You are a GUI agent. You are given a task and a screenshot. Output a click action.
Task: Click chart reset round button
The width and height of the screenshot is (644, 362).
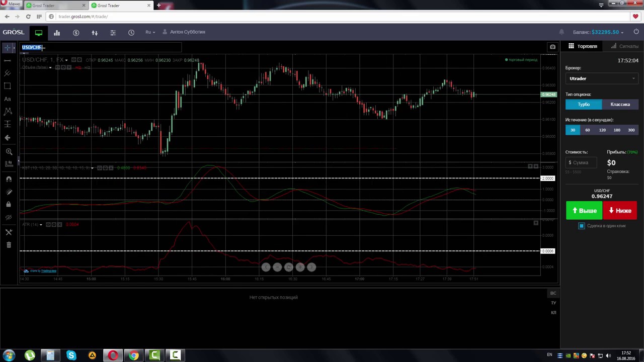289,267
